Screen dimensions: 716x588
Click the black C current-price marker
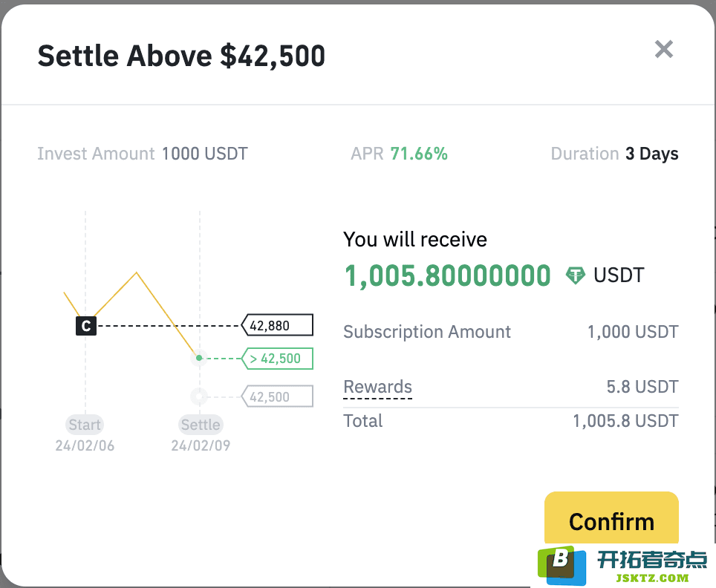(86, 326)
